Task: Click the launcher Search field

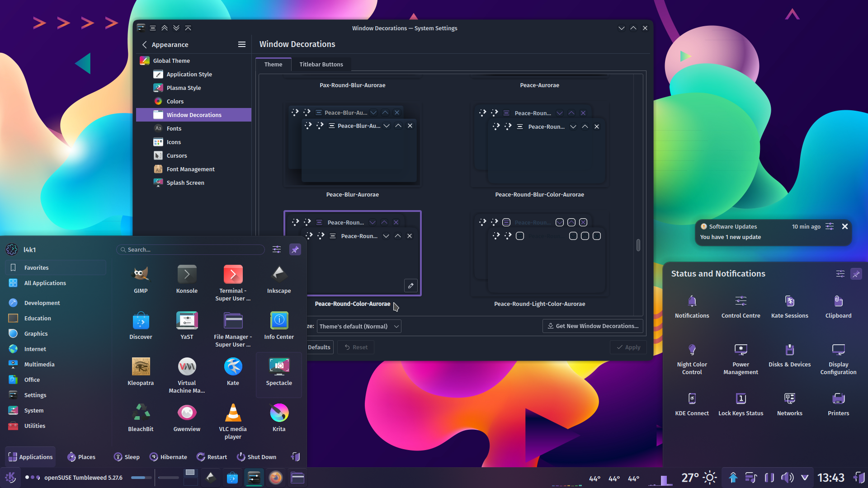Action: (190, 249)
